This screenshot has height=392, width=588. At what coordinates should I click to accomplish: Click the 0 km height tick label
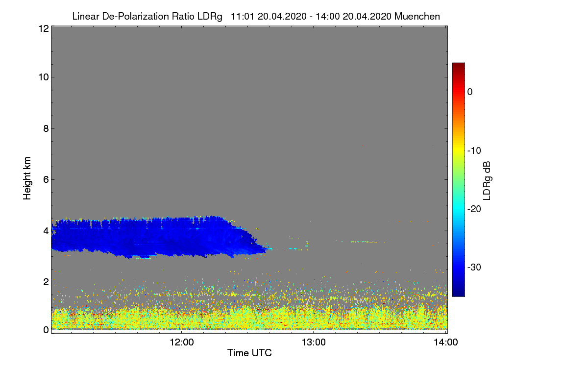pos(45,330)
